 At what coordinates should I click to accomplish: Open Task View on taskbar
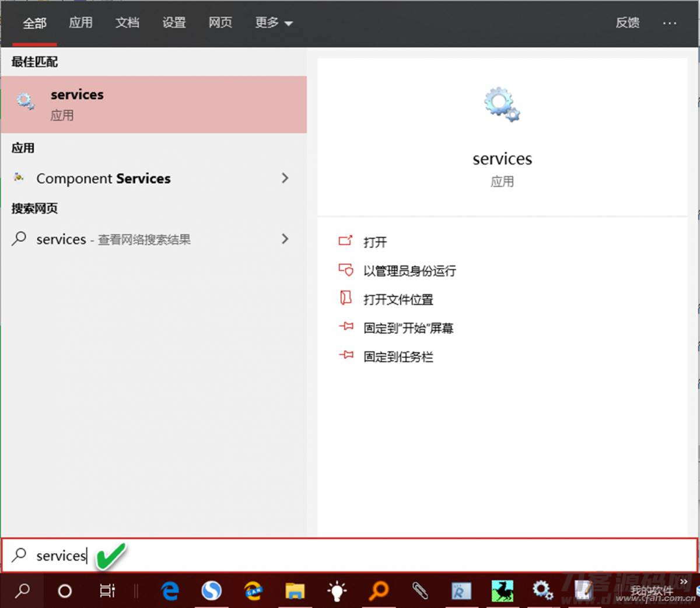point(107,590)
